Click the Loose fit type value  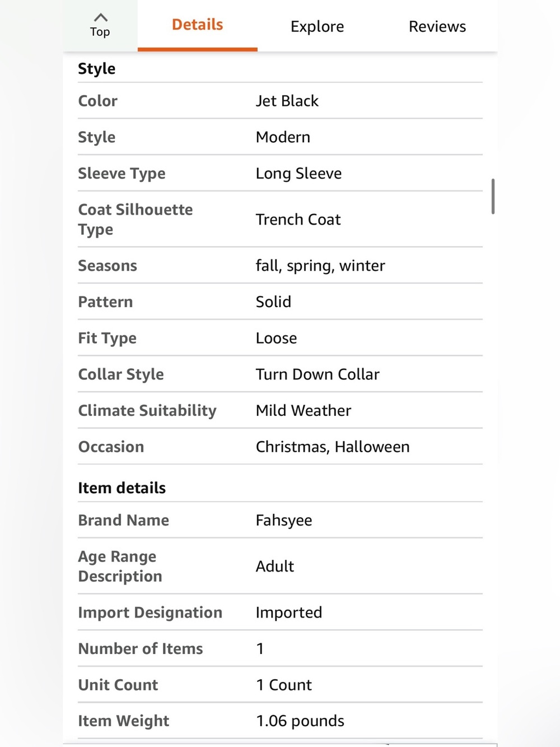276,338
